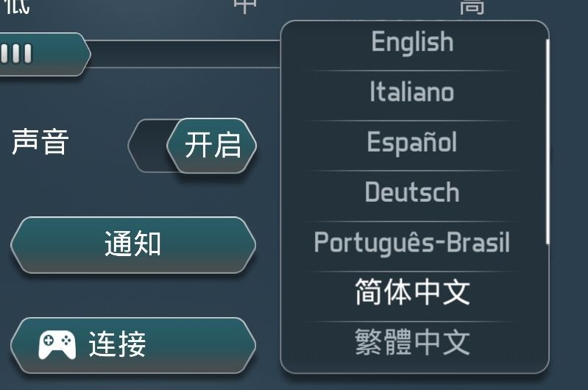Toggle the 声音 switch labeled 开启
The height and width of the screenshot is (390, 588).
coord(193,145)
